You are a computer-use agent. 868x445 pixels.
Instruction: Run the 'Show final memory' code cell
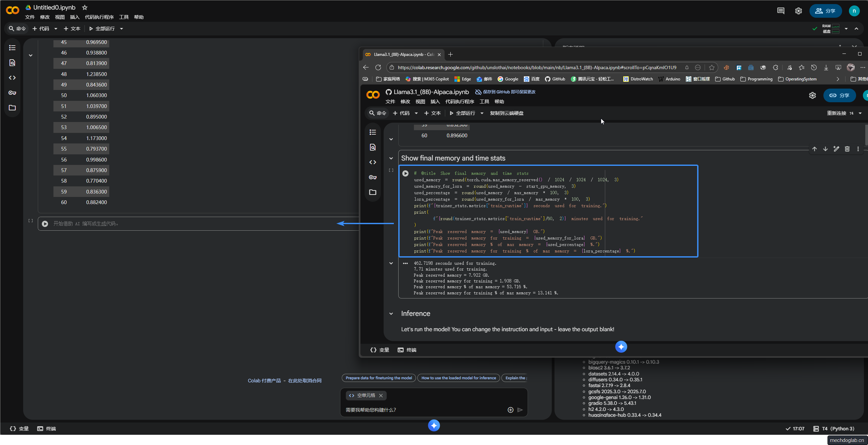[405, 173]
